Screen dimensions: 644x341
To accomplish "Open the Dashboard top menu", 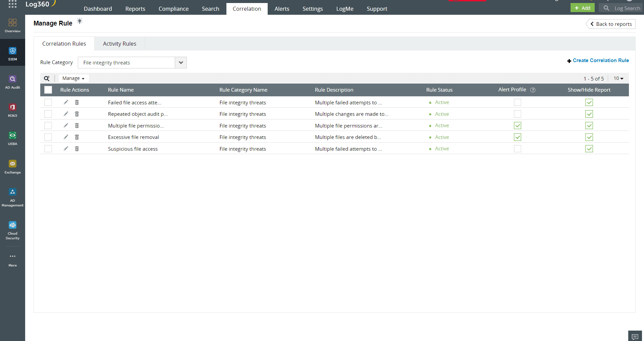I will click(98, 9).
